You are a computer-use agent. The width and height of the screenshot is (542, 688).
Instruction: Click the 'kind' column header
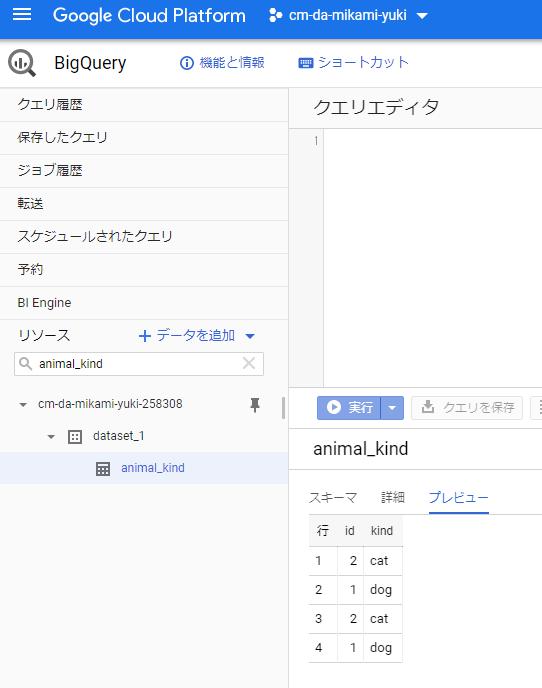[x=382, y=531]
